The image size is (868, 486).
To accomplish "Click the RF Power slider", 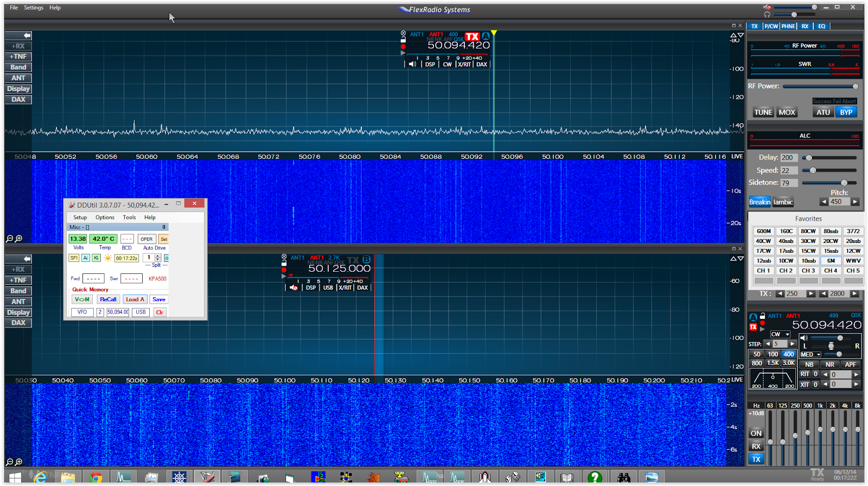I will tap(820, 86).
